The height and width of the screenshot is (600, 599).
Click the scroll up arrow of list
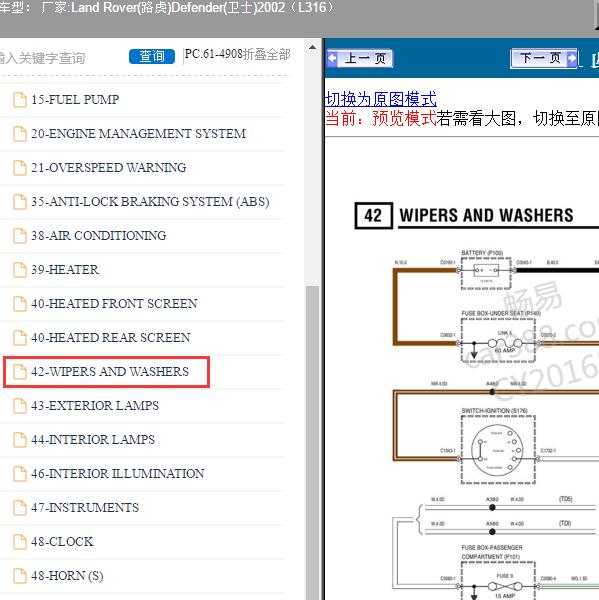click(x=312, y=47)
